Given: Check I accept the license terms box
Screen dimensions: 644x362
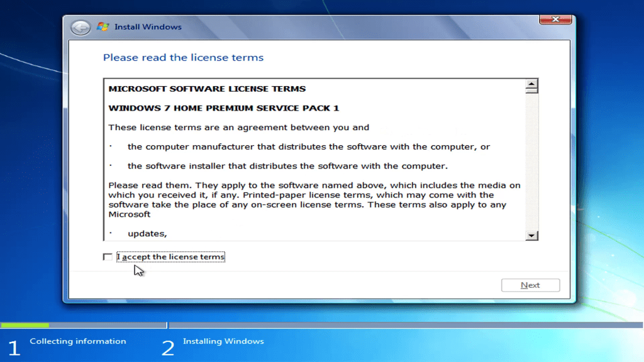Looking at the screenshot, I should pyautogui.click(x=108, y=257).
